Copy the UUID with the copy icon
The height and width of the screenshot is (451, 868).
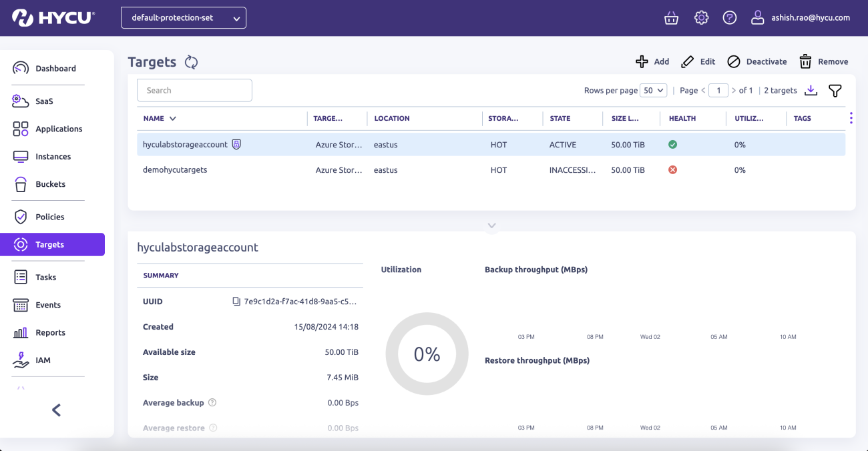click(x=236, y=302)
